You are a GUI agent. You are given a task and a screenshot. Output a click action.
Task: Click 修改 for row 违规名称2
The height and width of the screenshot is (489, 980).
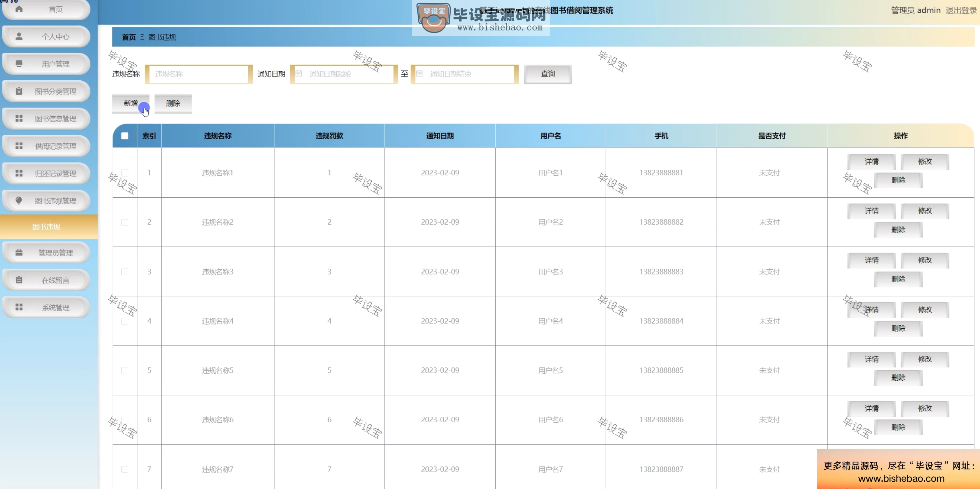[925, 211]
